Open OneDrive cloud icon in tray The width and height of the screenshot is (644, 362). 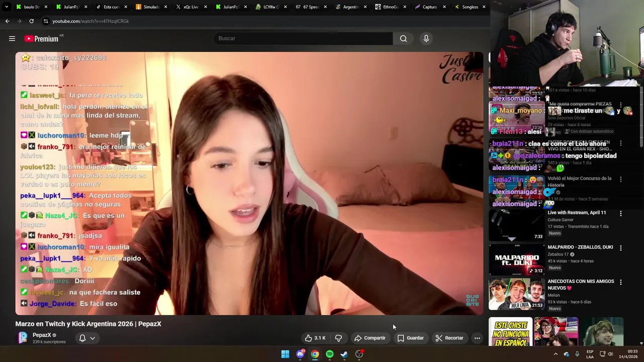click(x=567, y=354)
